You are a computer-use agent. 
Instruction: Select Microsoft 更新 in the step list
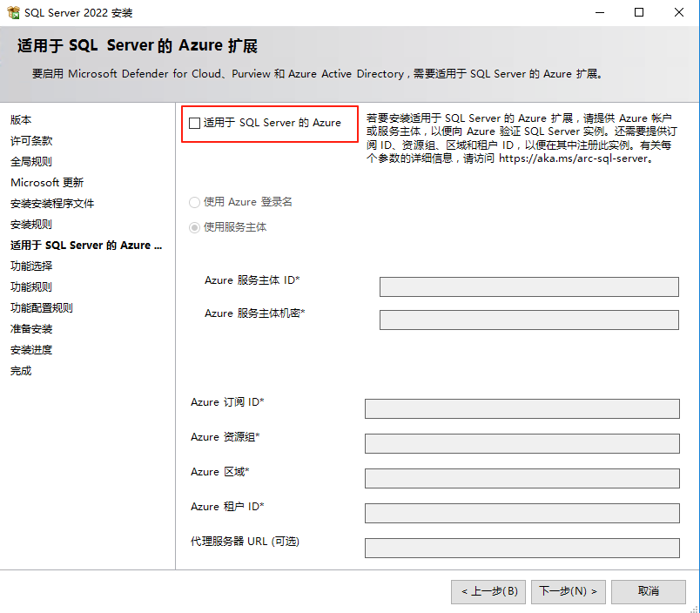[x=47, y=183]
